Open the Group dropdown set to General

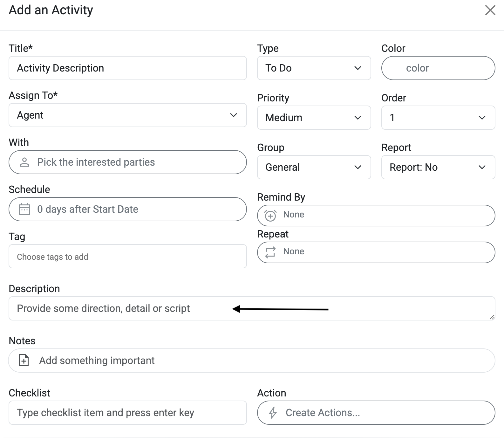[314, 167]
